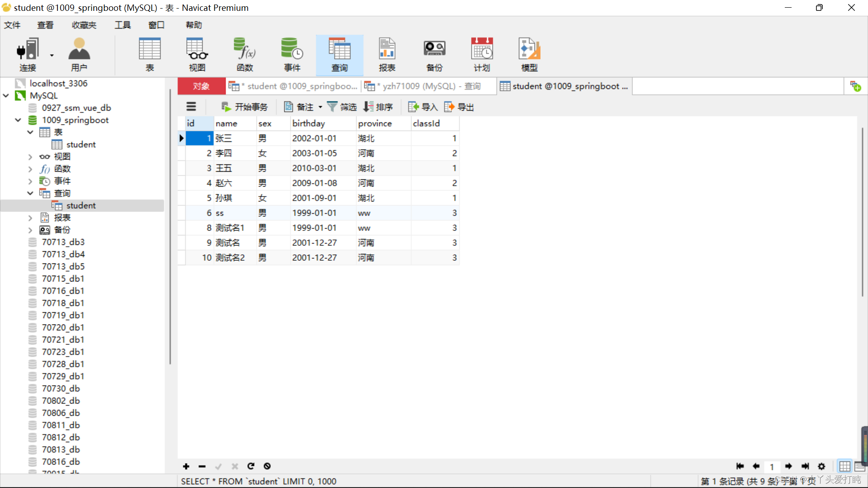Screen dimensions: 868x488
Task: Switch to the 对象 tab
Action: (x=201, y=86)
